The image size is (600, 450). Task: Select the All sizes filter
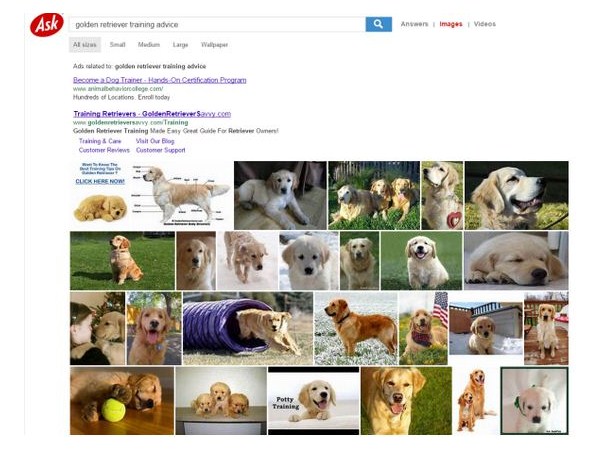pyautogui.click(x=85, y=45)
